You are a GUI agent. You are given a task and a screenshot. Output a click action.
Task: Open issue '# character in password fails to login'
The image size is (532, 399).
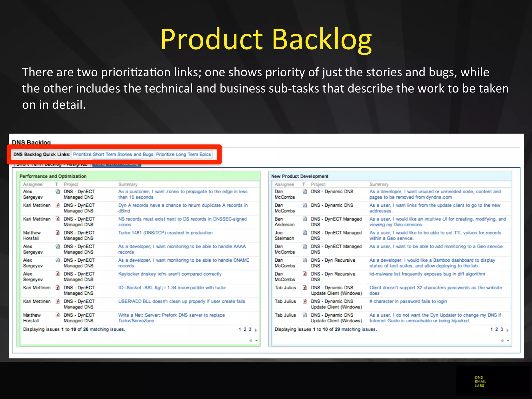[x=408, y=301]
